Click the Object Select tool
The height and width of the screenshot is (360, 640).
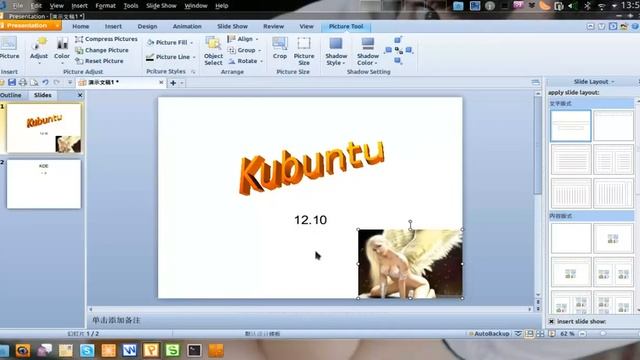coord(213,51)
